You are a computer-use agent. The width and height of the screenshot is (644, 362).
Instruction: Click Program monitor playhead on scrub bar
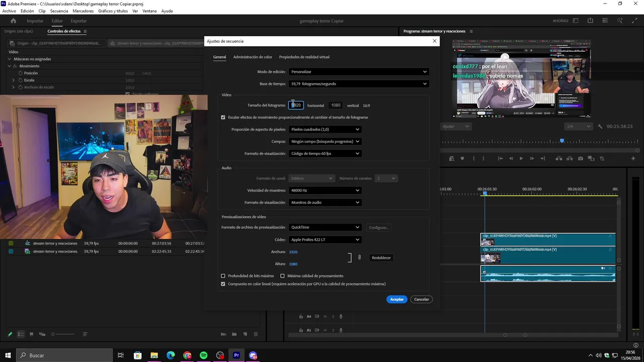pos(562,141)
